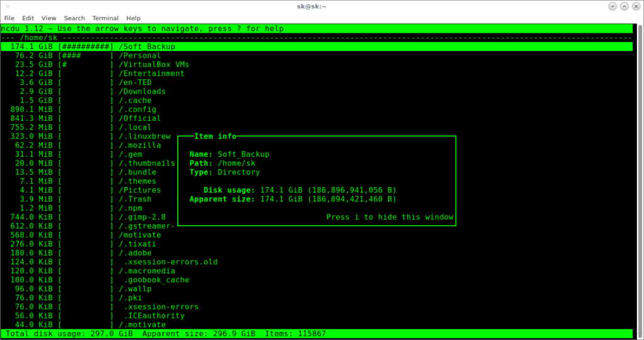The image size is (644, 340).
Task: Open the Search menu
Action: (x=74, y=18)
